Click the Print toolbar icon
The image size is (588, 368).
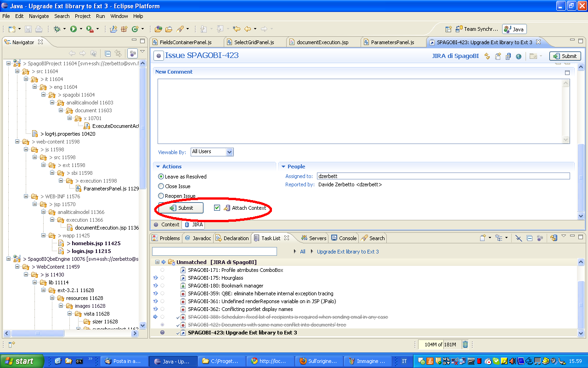pyautogui.click(x=39, y=29)
